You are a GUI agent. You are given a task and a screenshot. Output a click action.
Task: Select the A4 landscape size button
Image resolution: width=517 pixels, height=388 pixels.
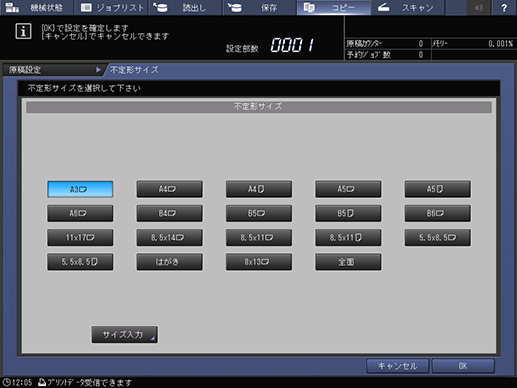(169, 189)
